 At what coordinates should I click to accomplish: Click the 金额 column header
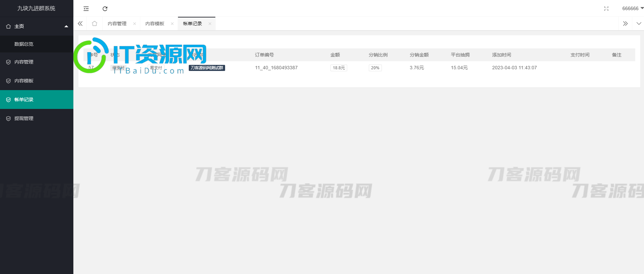335,55
